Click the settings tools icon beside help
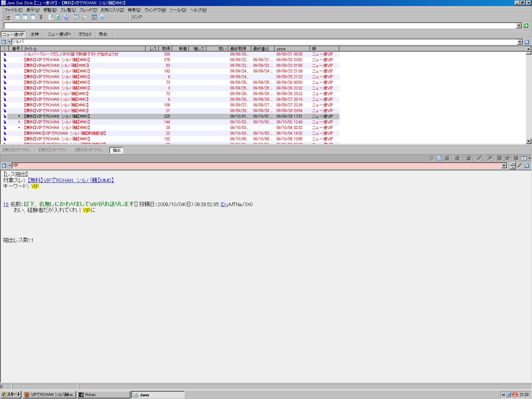Image resolution: width=532 pixels, height=399 pixels. click(x=94, y=17)
